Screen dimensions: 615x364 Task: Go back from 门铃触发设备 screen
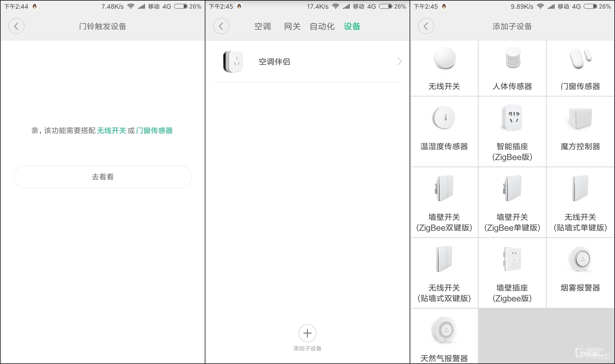click(16, 26)
